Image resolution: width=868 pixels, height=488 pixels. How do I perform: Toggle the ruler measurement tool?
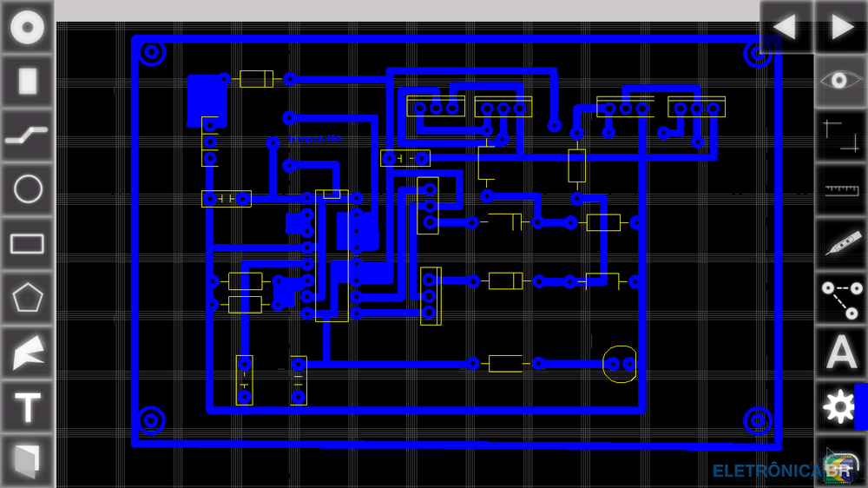(x=840, y=189)
